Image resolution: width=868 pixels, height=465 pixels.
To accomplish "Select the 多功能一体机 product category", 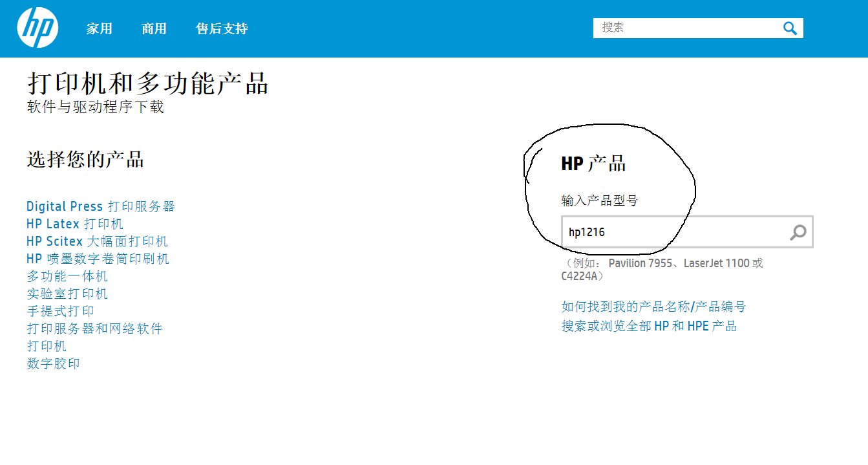I will click(x=67, y=276).
